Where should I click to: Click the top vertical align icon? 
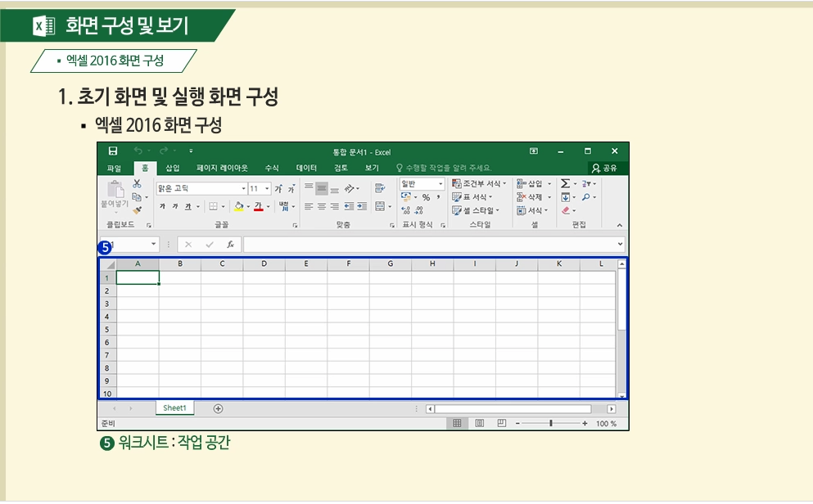click(x=309, y=187)
